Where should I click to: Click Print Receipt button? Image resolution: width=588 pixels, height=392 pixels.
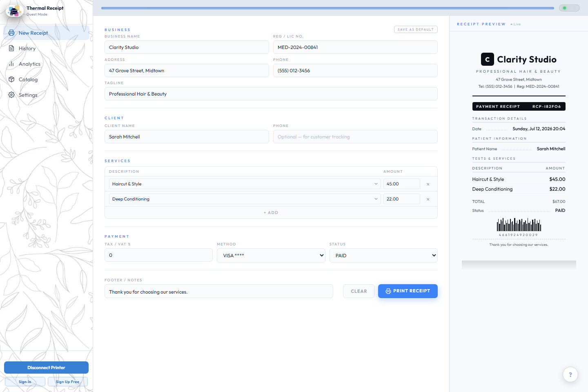coord(408,291)
